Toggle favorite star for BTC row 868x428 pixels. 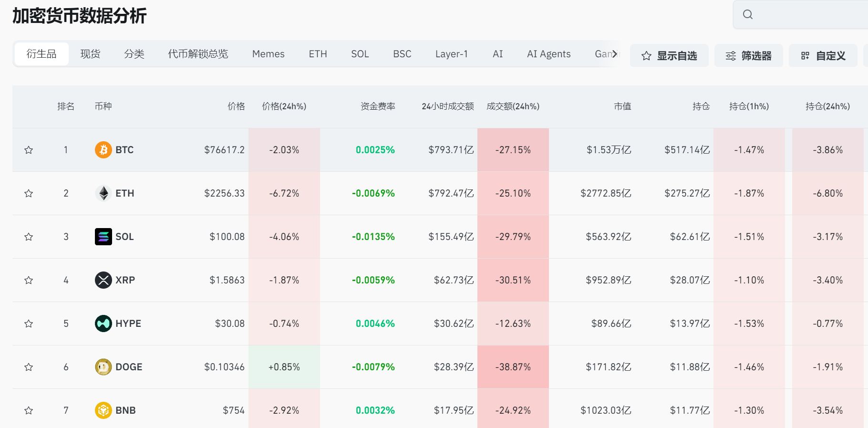[29, 150]
